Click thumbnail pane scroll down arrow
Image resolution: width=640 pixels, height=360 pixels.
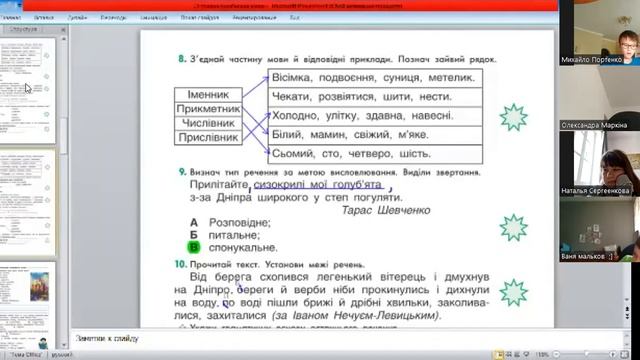[64, 345]
